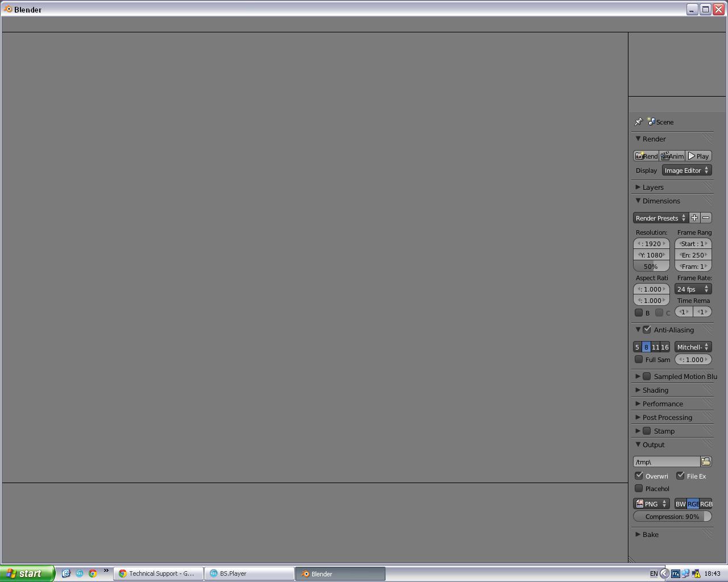728x582 pixels.
Task: Open the Mitchell filter dropdown
Action: click(x=693, y=347)
